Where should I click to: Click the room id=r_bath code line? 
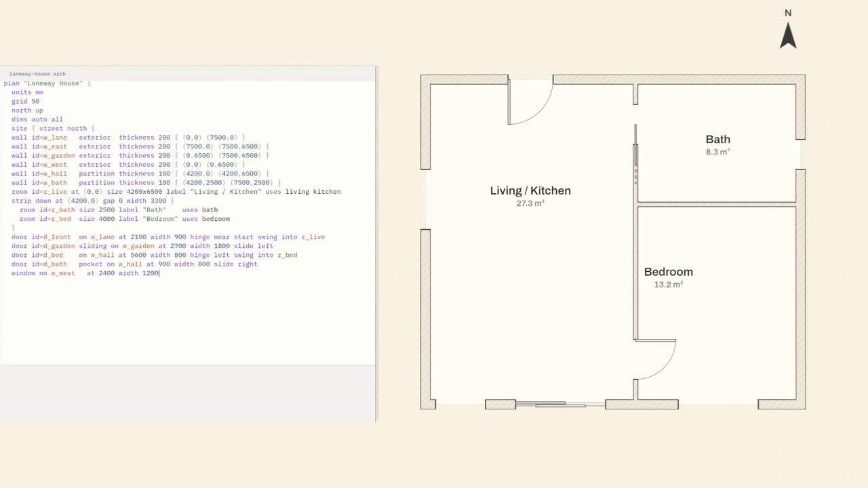(119, 209)
